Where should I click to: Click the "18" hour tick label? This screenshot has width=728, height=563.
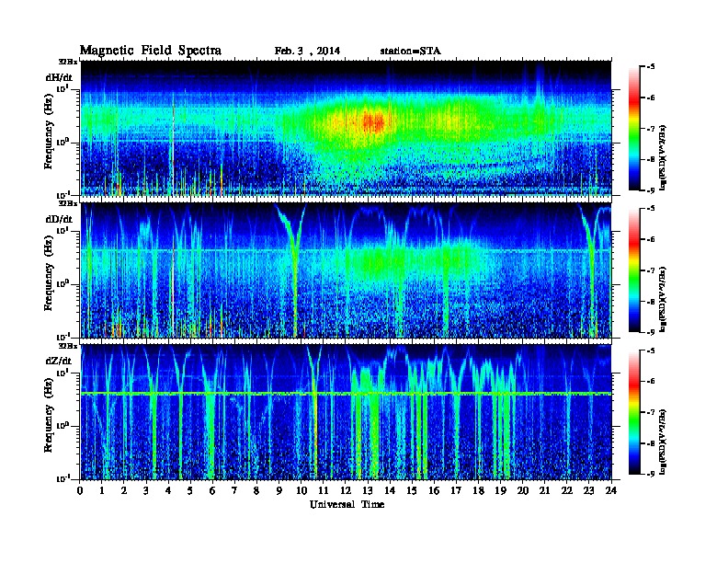(478, 490)
